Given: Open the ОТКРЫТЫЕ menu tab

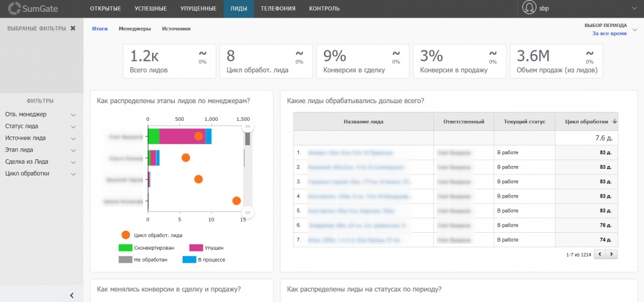Looking at the screenshot, I should [x=105, y=9].
